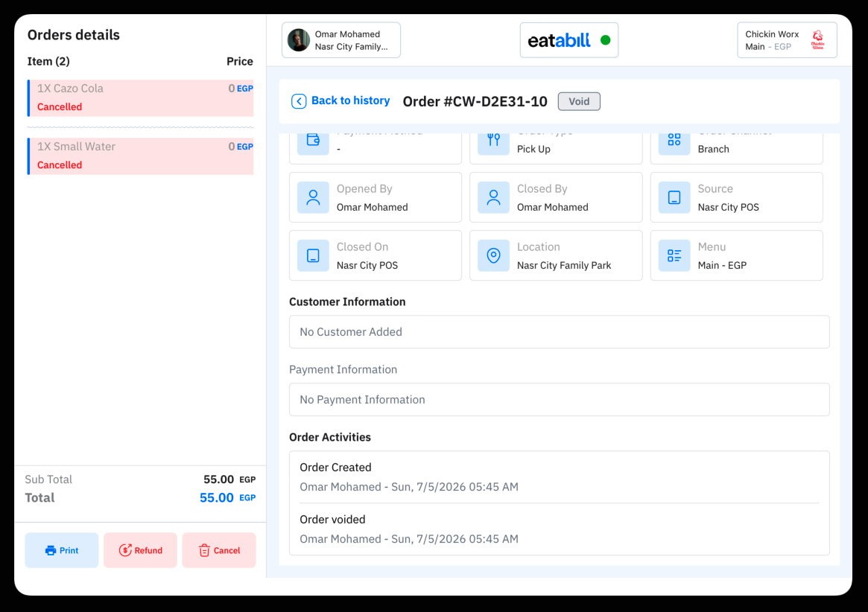Screen dimensions: 868x612
Task: Click the Print button
Action: [x=61, y=550]
